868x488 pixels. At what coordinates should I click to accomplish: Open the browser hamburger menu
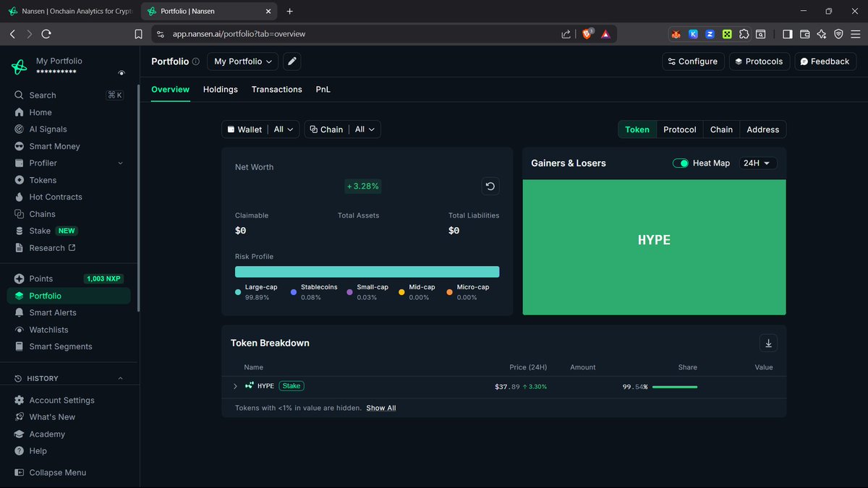point(856,34)
